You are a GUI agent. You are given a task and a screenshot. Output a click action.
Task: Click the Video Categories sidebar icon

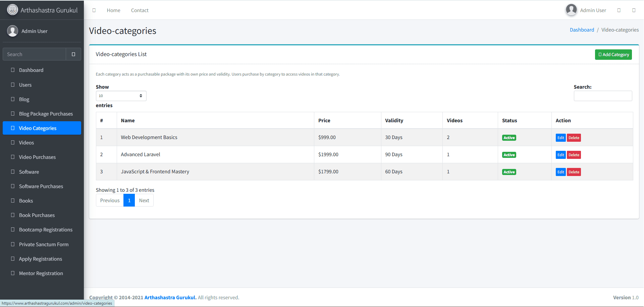[13, 128]
